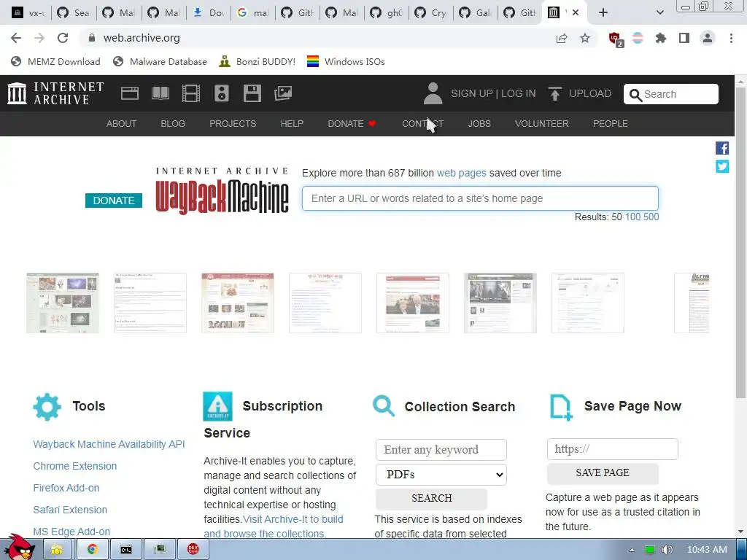Show 100 results link
The height and width of the screenshot is (560, 747).
tap(632, 217)
